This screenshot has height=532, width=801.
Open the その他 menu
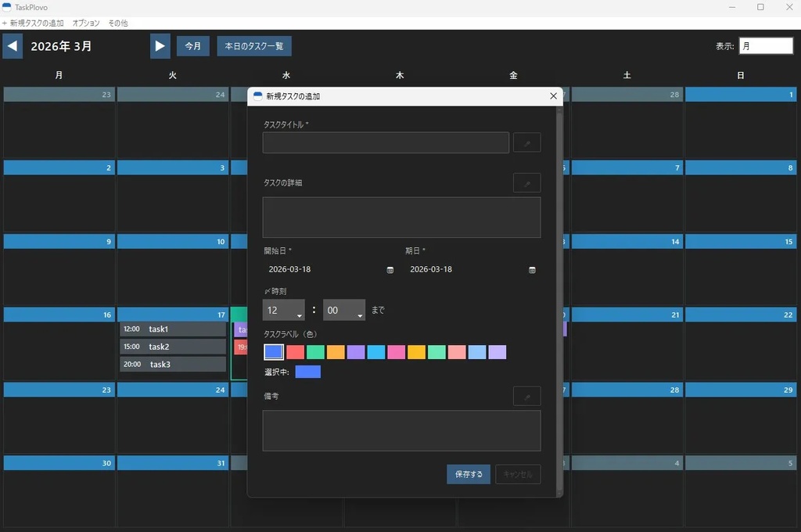click(118, 23)
